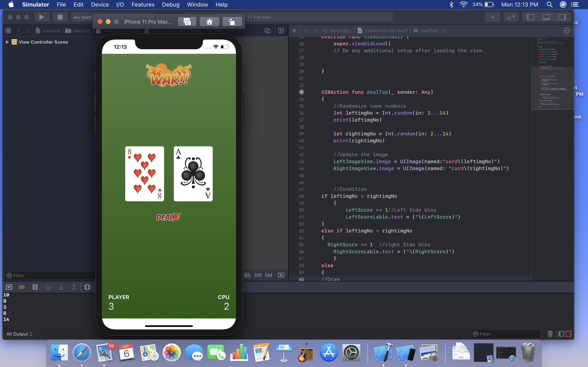Screen dimensions: 588x367
Task: Take a screenshot with the simulator camera icon
Action: (x=187, y=22)
